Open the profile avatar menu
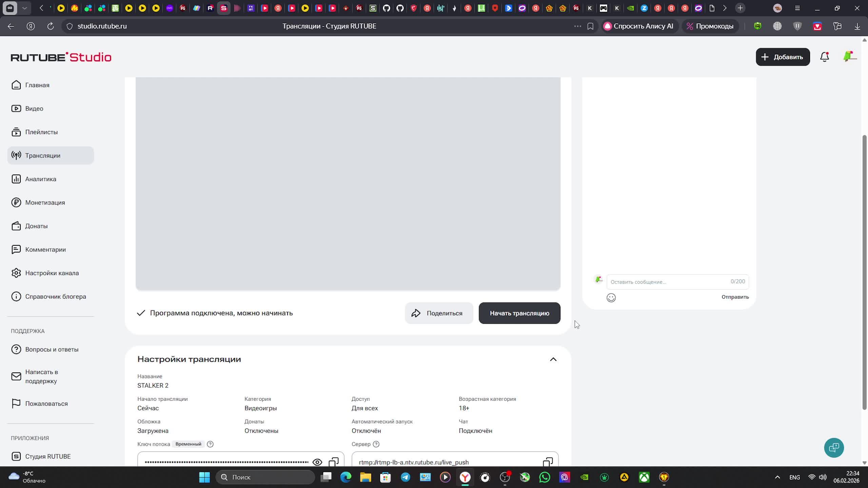The height and width of the screenshot is (488, 868). pyautogui.click(x=849, y=57)
